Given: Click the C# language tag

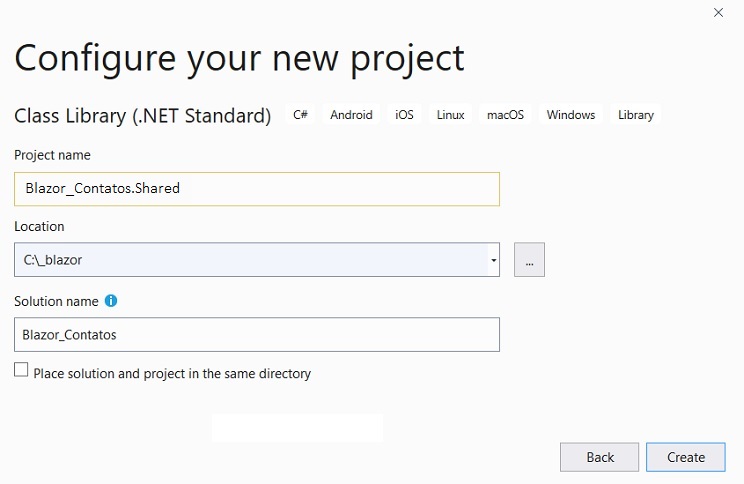Looking at the screenshot, I should [300, 115].
